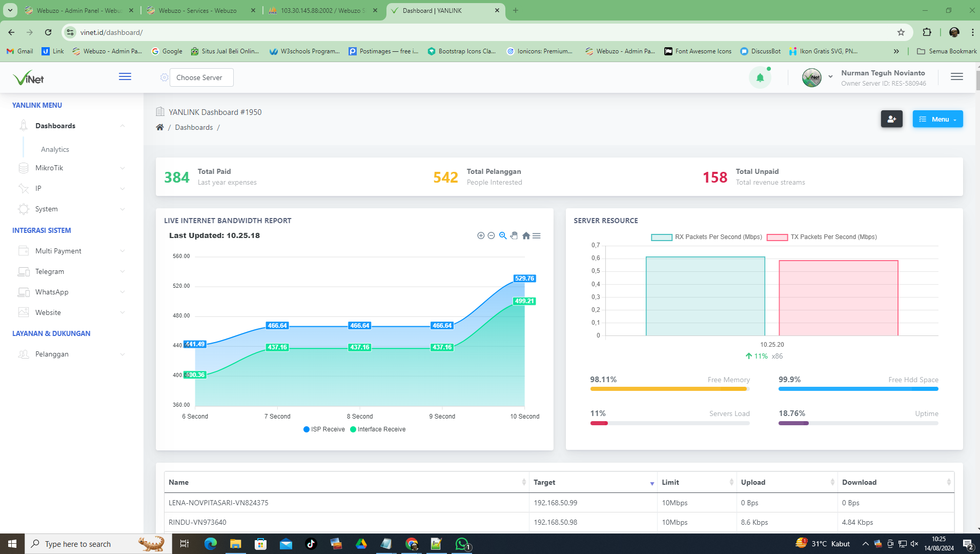
Task: Open the profile dropdown chevron
Action: click(830, 77)
